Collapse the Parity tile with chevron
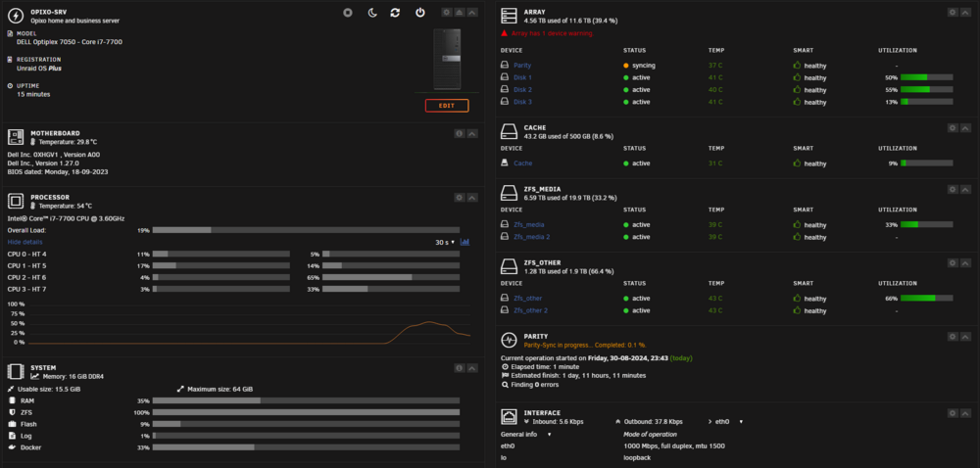The width and height of the screenshot is (980, 468). pyautogui.click(x=965, y=337)
